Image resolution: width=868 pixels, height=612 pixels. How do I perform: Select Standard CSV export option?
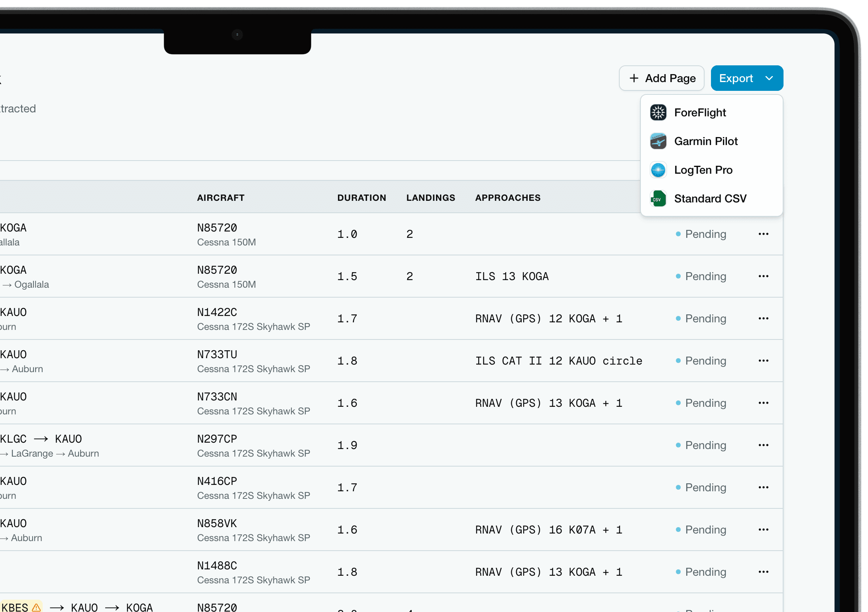[x=710, y=198]
